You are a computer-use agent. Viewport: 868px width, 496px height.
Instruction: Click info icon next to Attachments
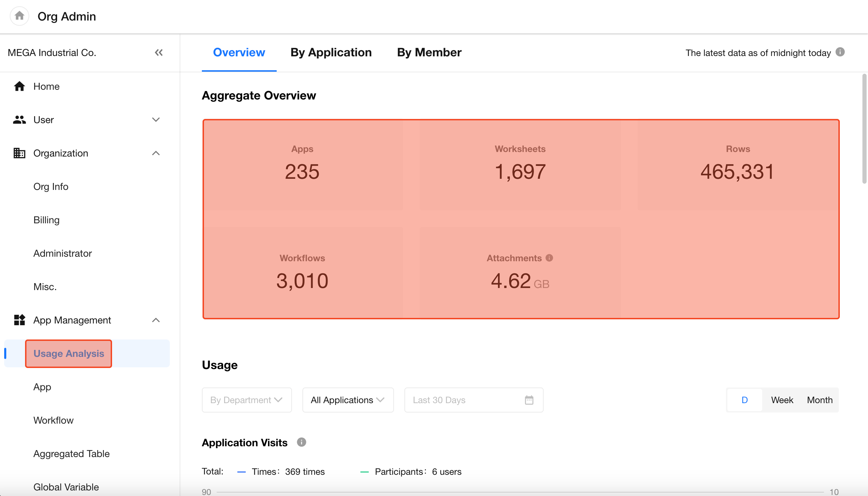coord(549,258)
